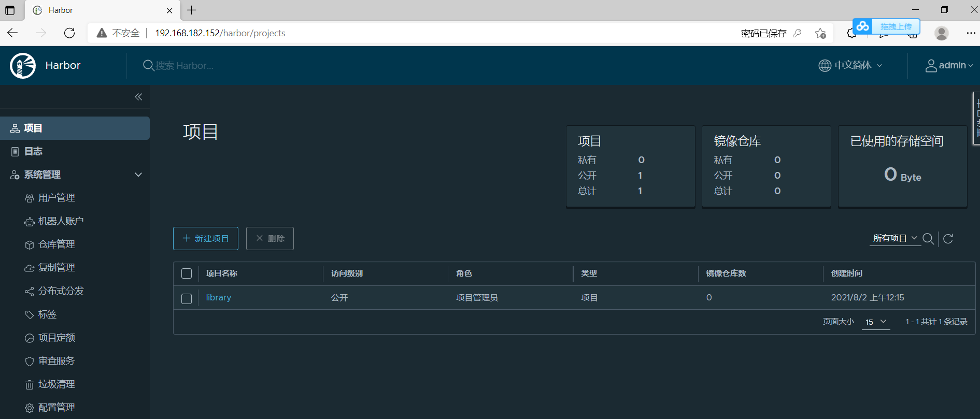The height and width of the screenshot is (419, 980).
Task: Open the 所有项目 filter dropdown
Action: [x=895, y=238]
